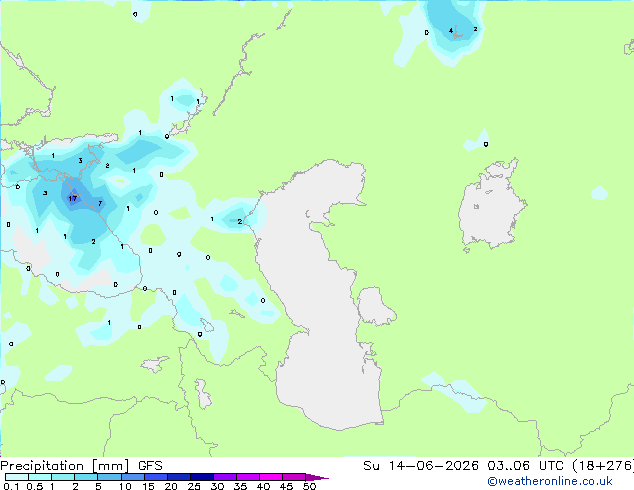Open the weatheronline.co.uk copyright link

[549, 481]
